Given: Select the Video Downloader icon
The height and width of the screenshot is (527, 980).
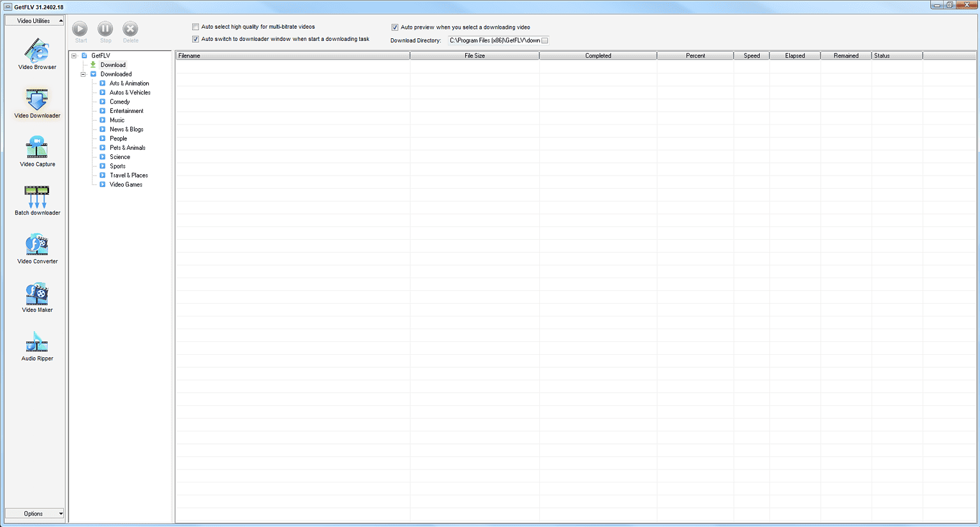Looking at the screenshot, I should (x=37, y=101).
